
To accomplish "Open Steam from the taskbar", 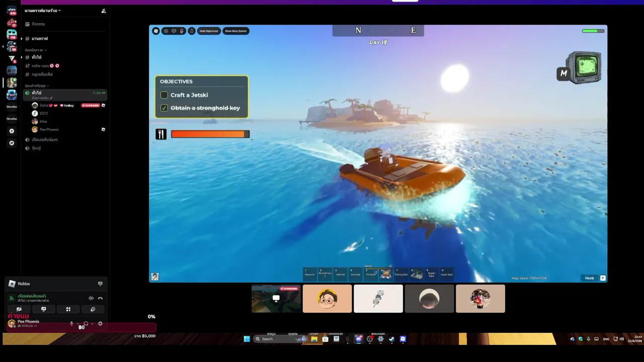I will [391, 339].
